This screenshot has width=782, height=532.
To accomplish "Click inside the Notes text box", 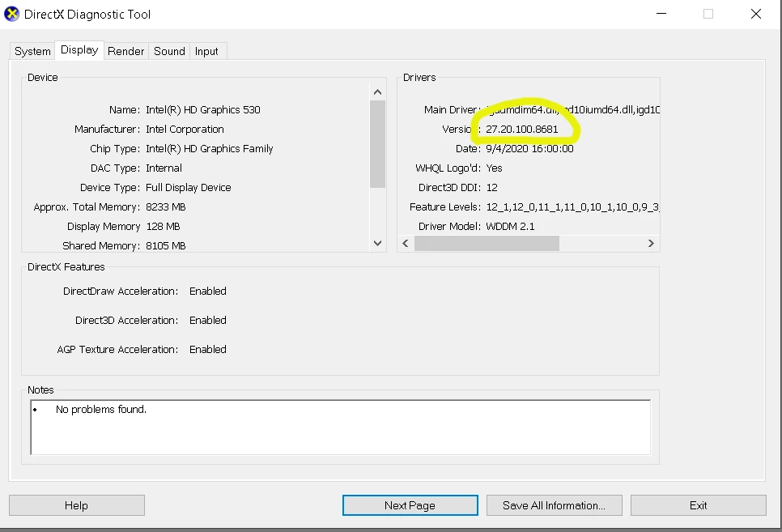I will [x=341, y=428].
